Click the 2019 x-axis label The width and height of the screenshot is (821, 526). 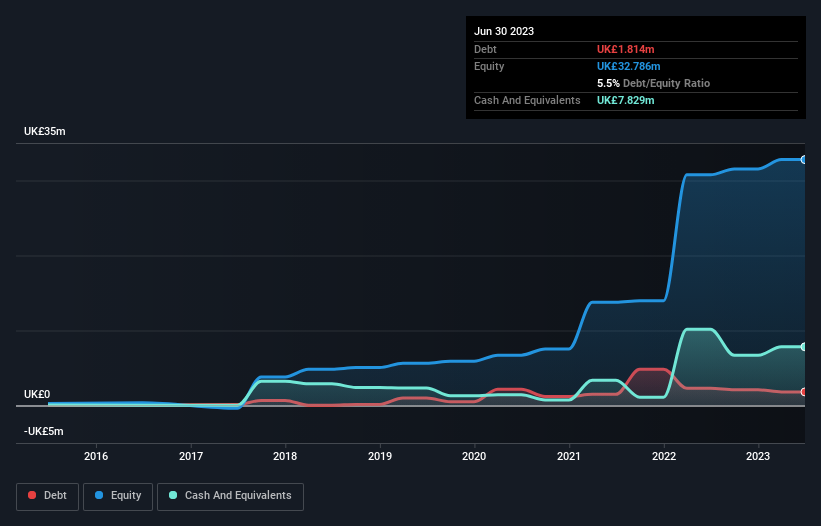(380, 456)
